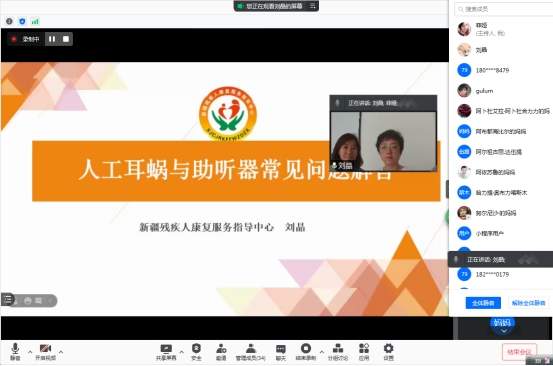The height and width of the screenshot is (366, 553).
Task: Open the 邀请 invite participants icon
Action: point(221,352)
